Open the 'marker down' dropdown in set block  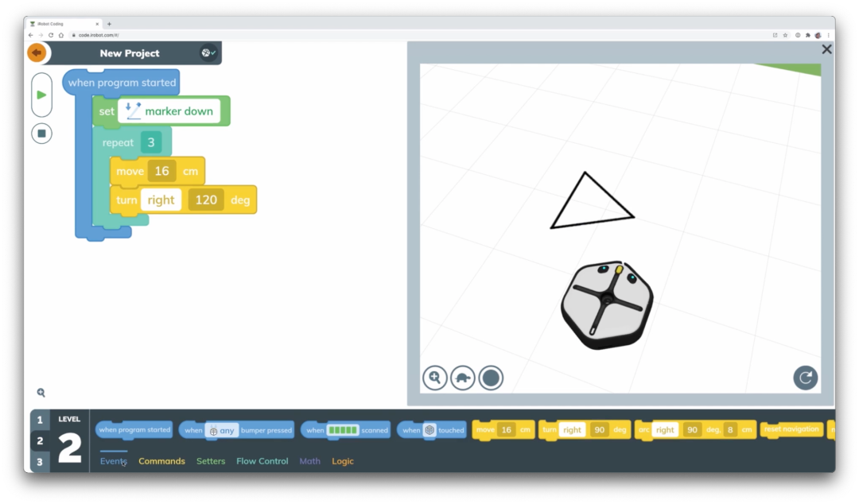[169, 111]
